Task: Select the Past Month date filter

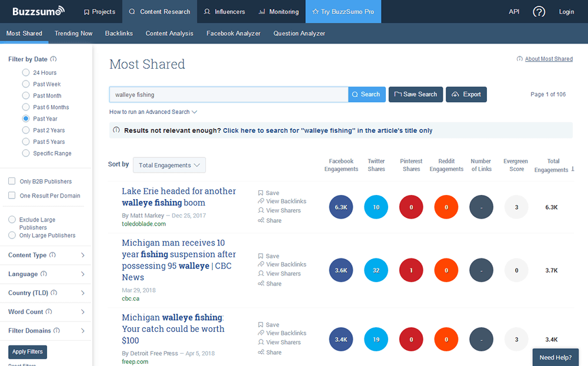Action: click(25, 96)
